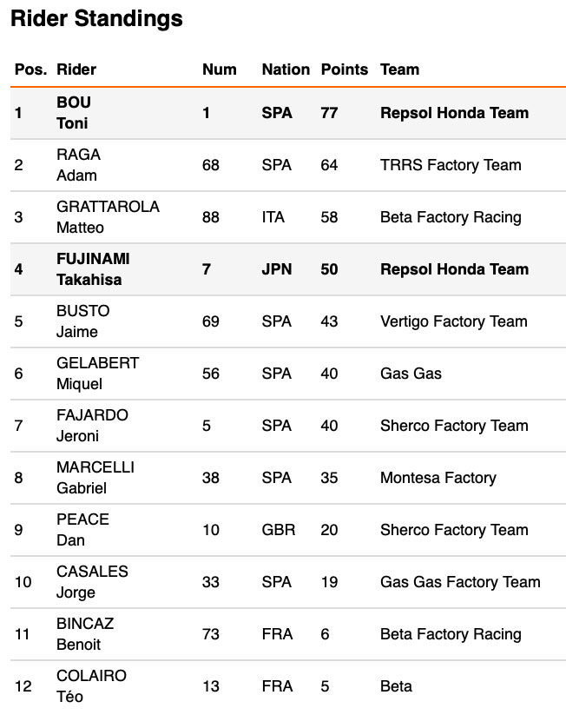Click the Num column header
Viewport: 566px width, 728px height.
(x=219, y=69)
